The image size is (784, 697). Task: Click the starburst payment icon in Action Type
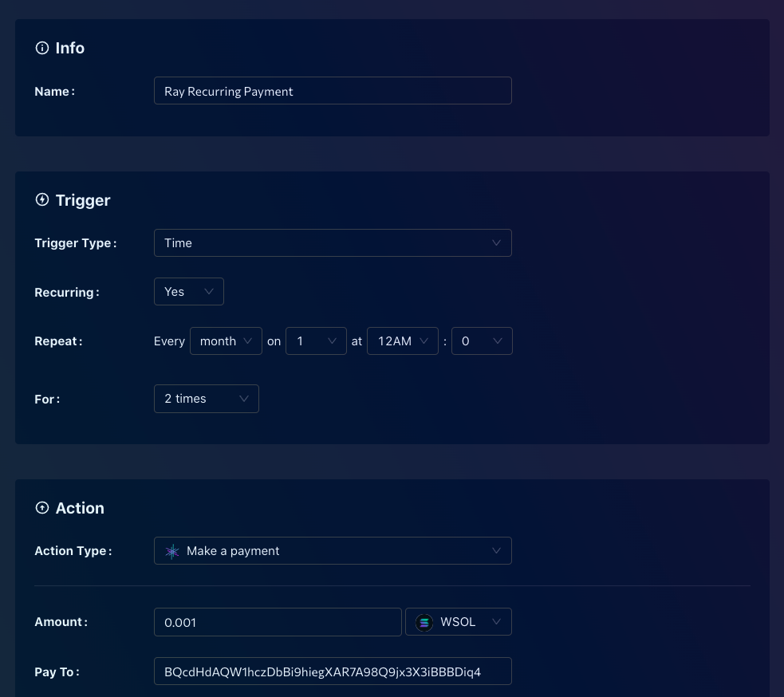click(x=172, y=550)
